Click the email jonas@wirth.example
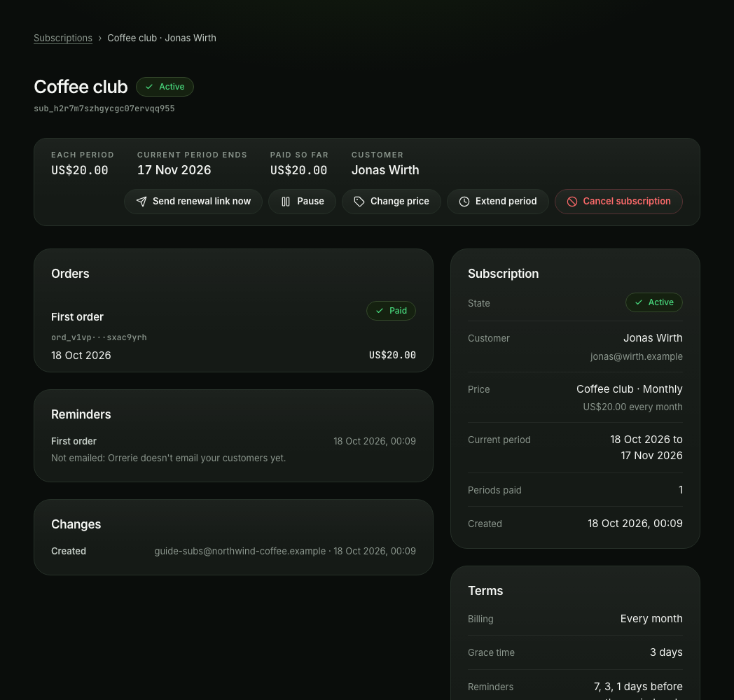734x700 pixels. [x=636, y=356]
